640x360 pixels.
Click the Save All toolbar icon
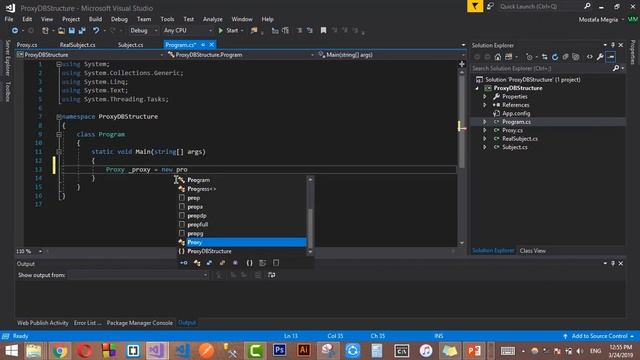[82, 31]
